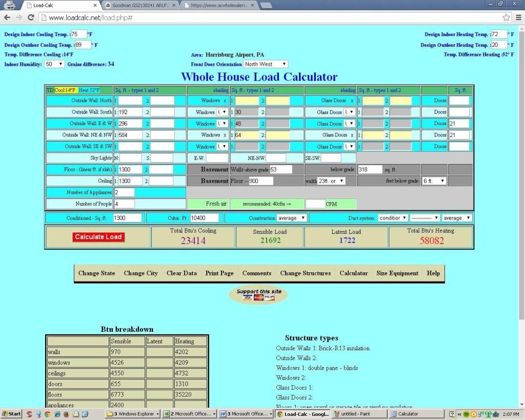This screenshot has width=525, height=420.
Task: Open a new tab with the new-tab button
Action: [x=266, y=5]
